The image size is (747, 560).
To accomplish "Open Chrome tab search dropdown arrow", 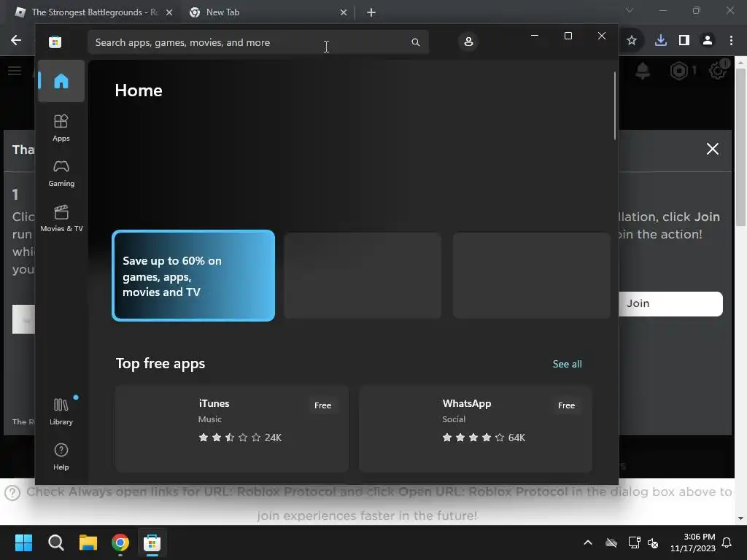I will (x=630, y=10).
